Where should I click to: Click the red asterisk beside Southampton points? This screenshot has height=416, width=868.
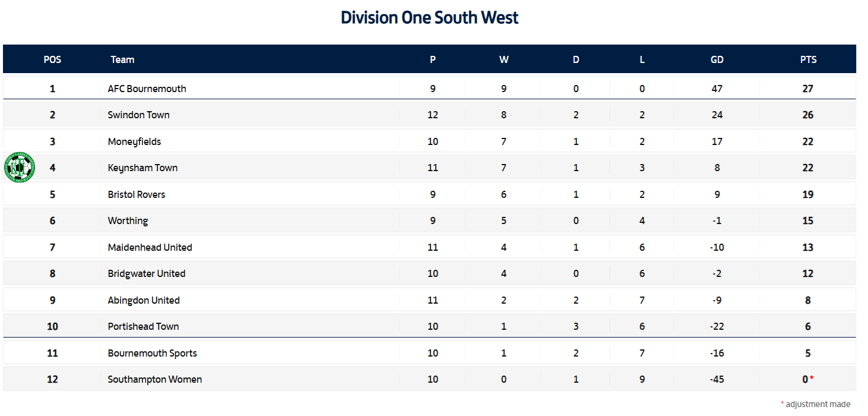pyautogui.click(x=812, y=378)
